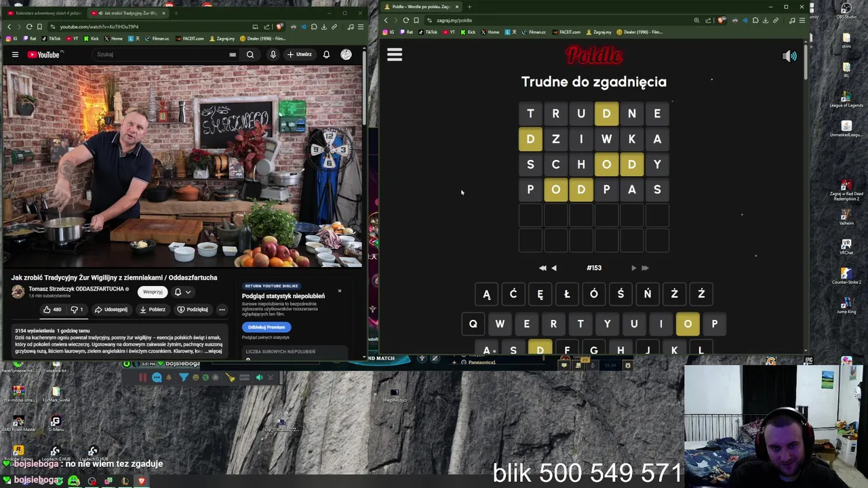
Task: Open YouTube notifications bell
Action: 326,55
